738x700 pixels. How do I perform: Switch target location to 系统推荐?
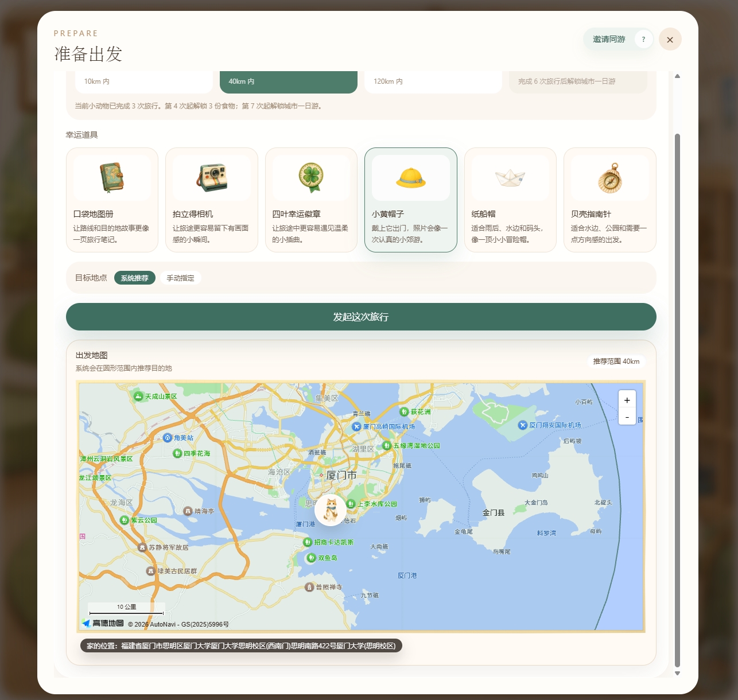[135, 278]
